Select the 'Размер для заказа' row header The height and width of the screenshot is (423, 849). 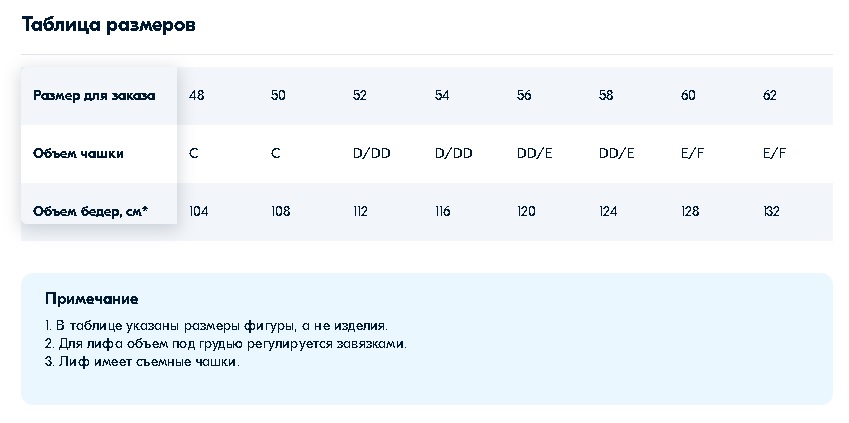pos(94,96)
